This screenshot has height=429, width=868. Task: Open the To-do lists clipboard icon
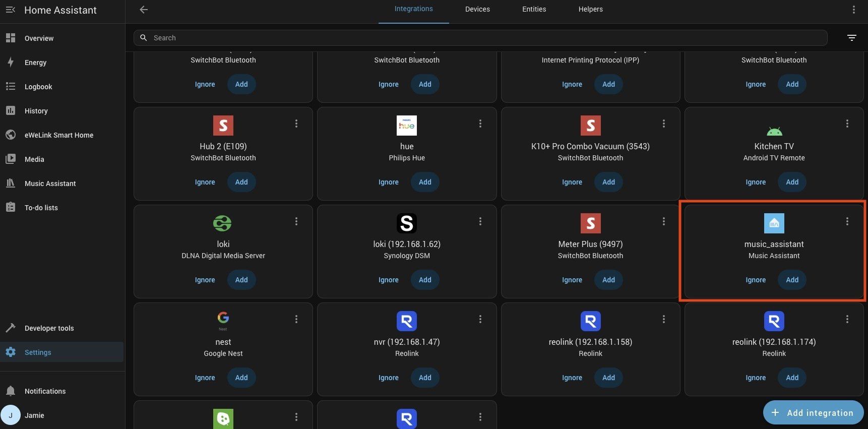point(11,208)
